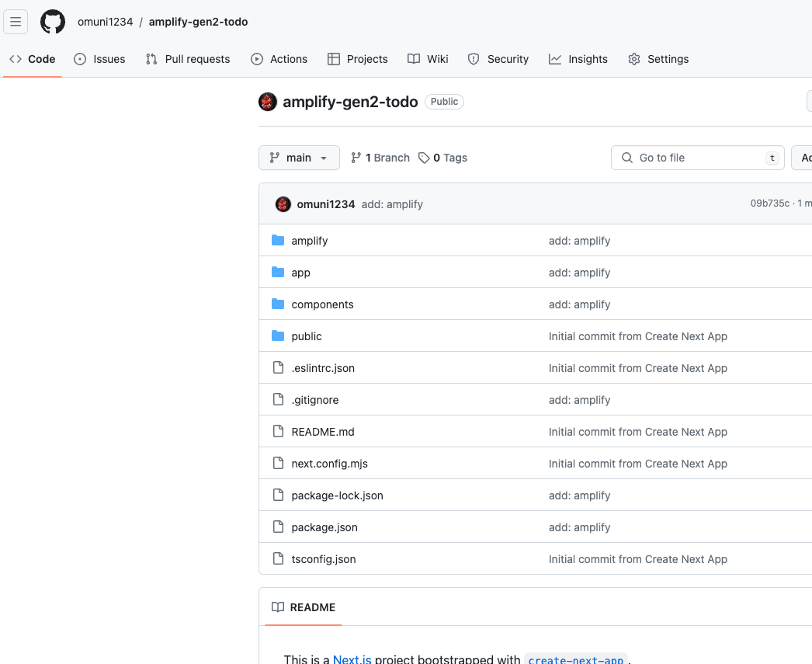
Task: Open latest commit message 'add: amplify' in header
Action: click(392, 204)
